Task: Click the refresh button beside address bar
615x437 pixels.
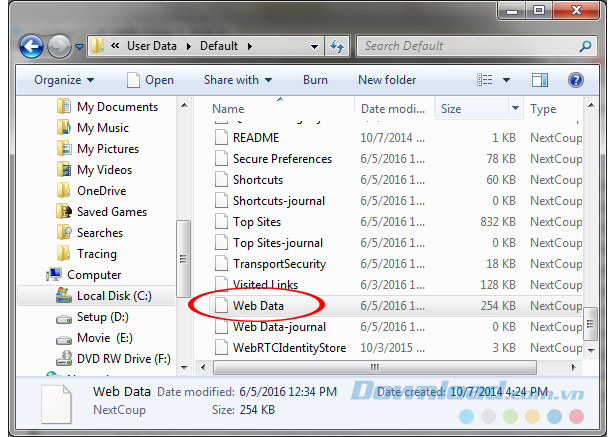Action: click(x=337, y=46)
